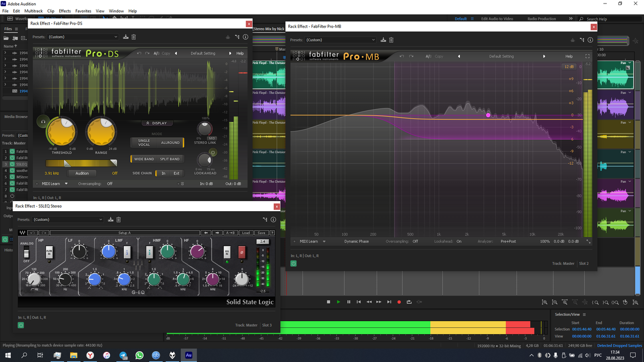Save preset in SSLEQ Stereo window
Viewport: 644px width, 362px height.
111,219
